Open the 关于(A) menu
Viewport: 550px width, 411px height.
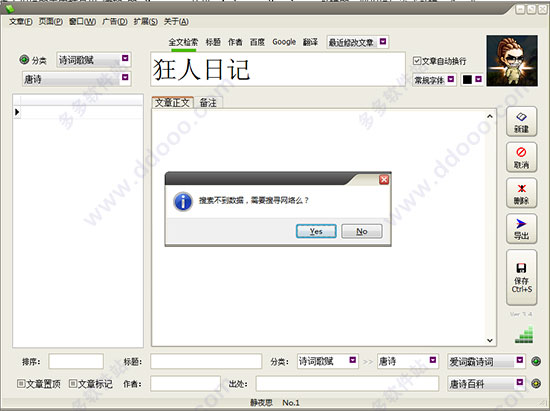click(x=176, y=22)
